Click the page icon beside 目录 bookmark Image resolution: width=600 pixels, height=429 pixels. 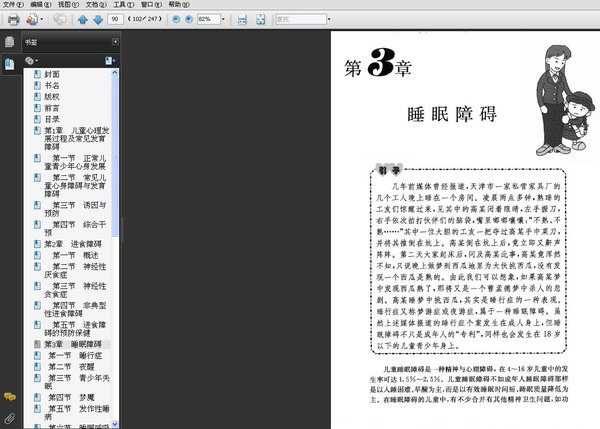coord(37,119)
